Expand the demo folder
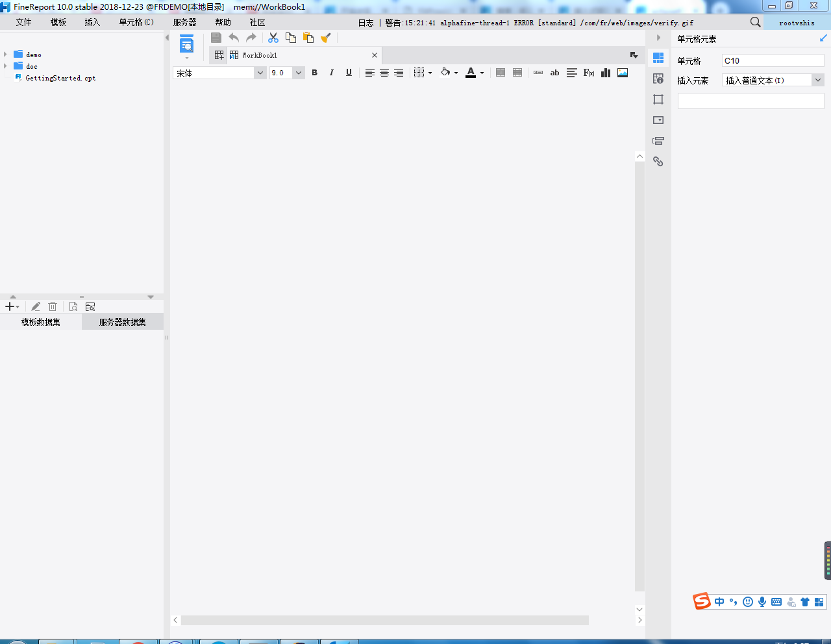831x644 pixels. point(5,55)
